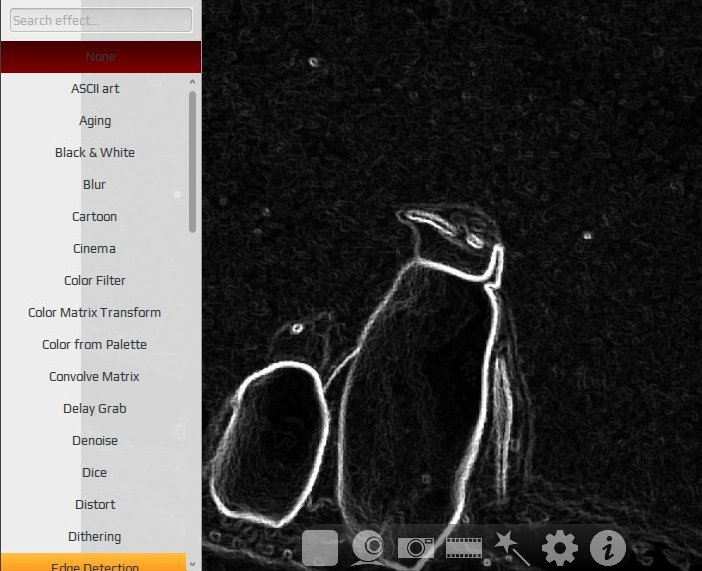The image size is (702, 571).
Task: Pick the Blur effect
Action: coord(95,185)
